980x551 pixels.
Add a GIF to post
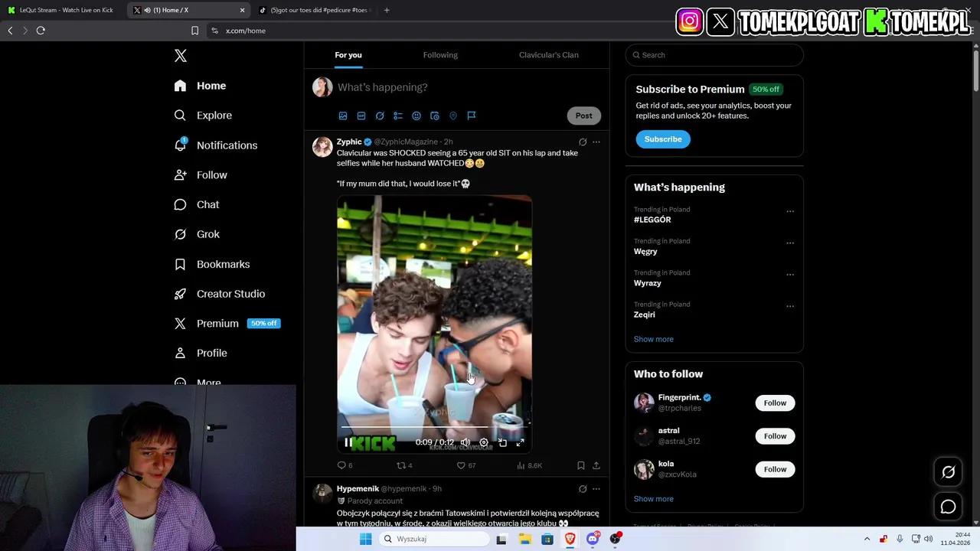point(361,116)
